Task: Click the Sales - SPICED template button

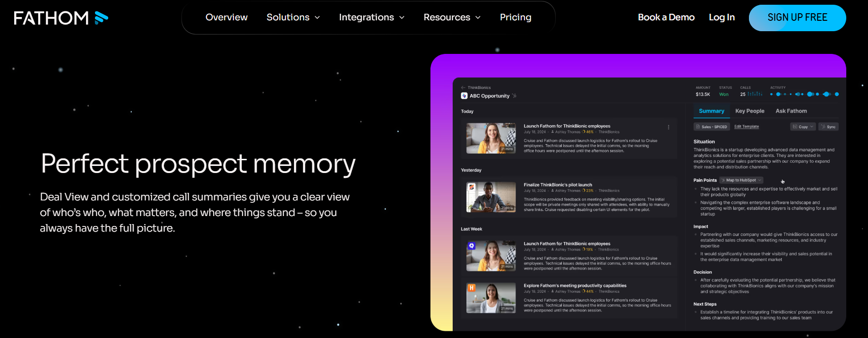Action: click(x=712, y=127)
